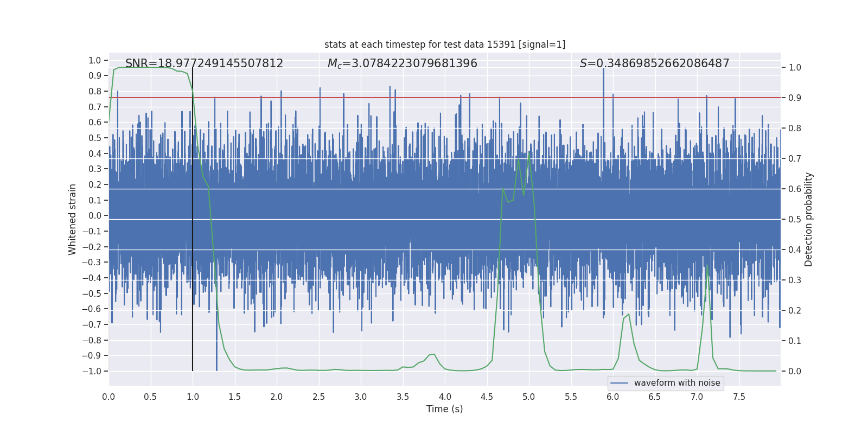868x434 pixels.
Task: Click detection probability tick label 0.4
Action: coord(795,250)
